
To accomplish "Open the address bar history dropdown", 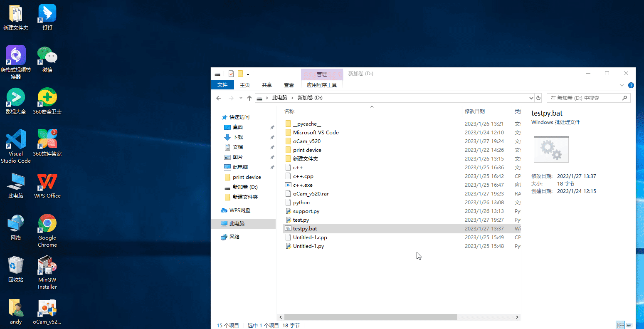I will tap(531, 98).
